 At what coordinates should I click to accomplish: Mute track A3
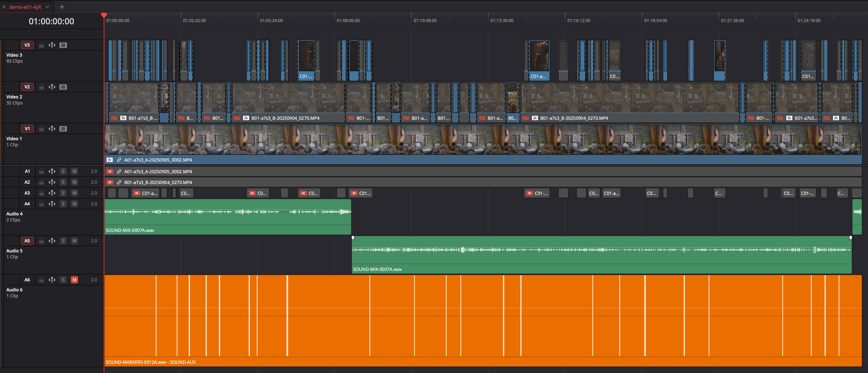coord(74,193)
